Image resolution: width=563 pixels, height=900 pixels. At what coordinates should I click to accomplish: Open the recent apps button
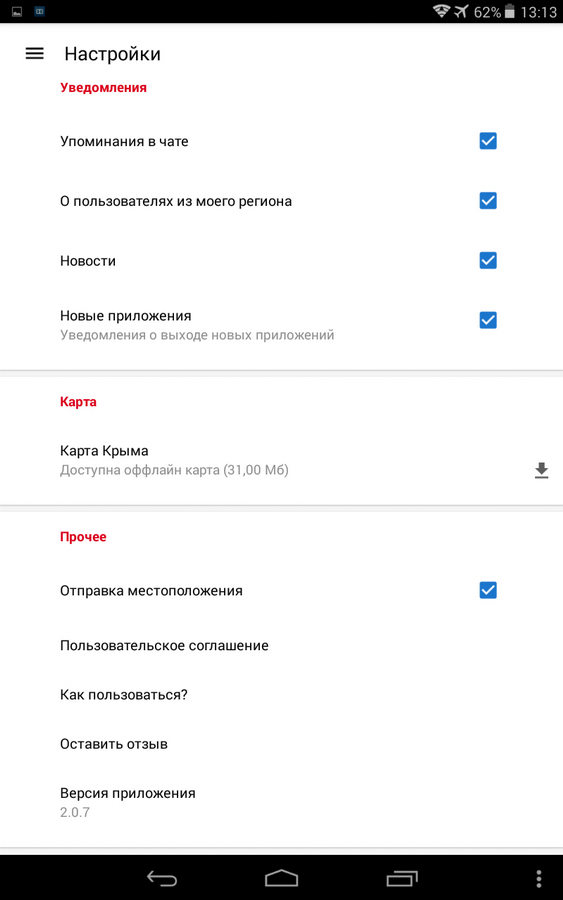[402, 878]
